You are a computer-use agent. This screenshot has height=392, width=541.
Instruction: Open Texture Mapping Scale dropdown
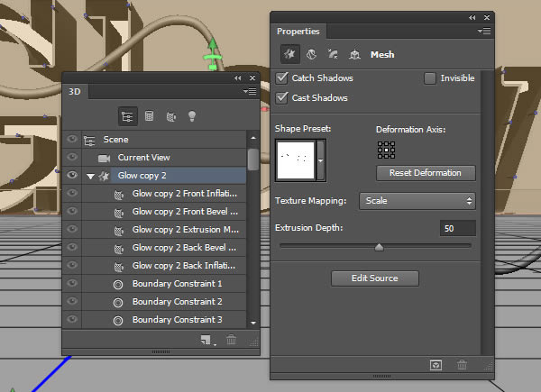pos(417,201)
